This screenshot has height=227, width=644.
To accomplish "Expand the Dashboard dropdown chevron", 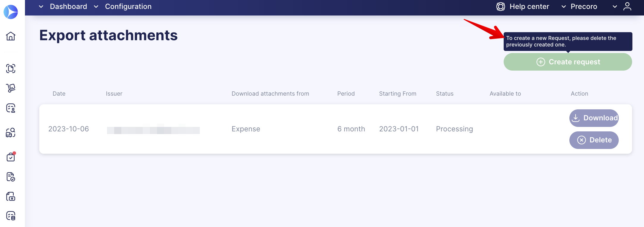I will (41, 7).
